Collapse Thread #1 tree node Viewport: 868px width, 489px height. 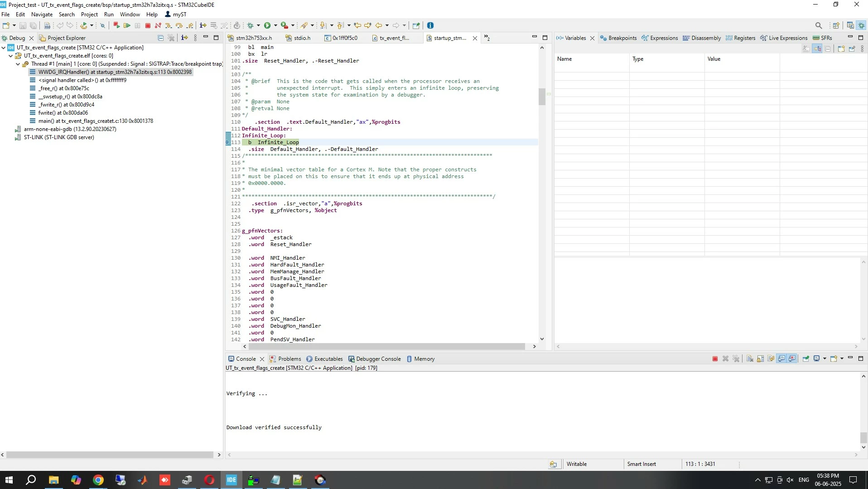[18, 64]
